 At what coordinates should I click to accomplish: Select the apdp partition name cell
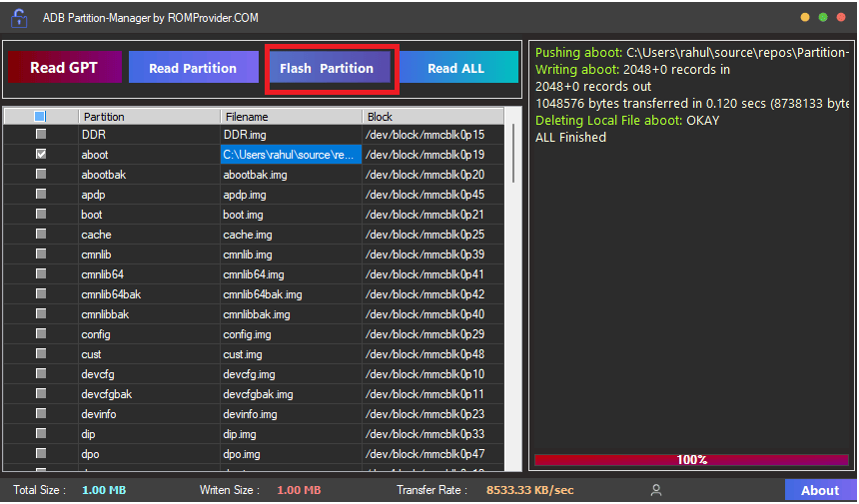click(149, 195)
